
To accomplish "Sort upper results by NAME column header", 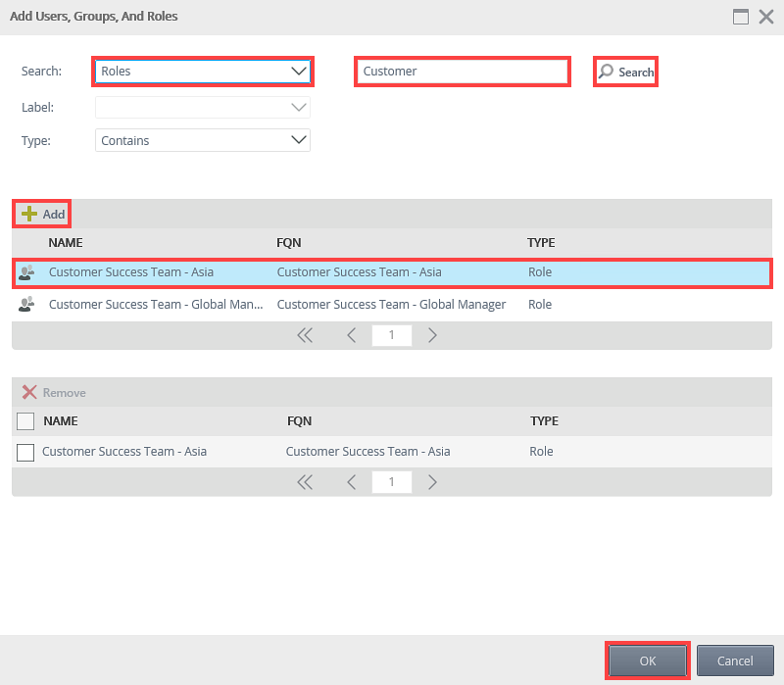I will coord(65,242).
